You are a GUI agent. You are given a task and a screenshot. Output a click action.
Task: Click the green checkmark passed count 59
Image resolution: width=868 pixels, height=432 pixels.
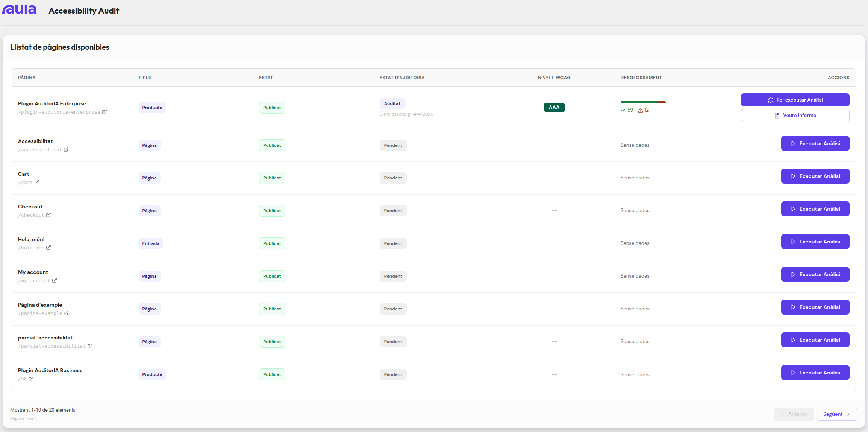point(627,110)
